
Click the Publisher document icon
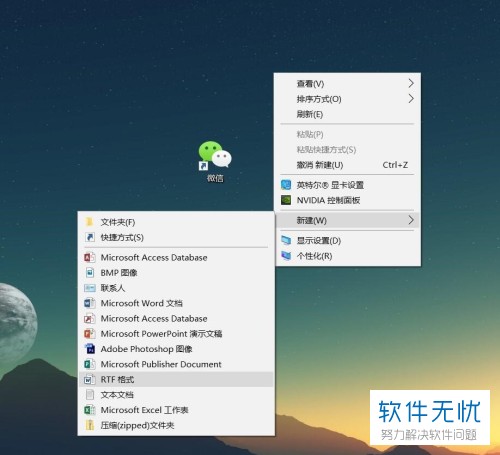click(89, 364)
